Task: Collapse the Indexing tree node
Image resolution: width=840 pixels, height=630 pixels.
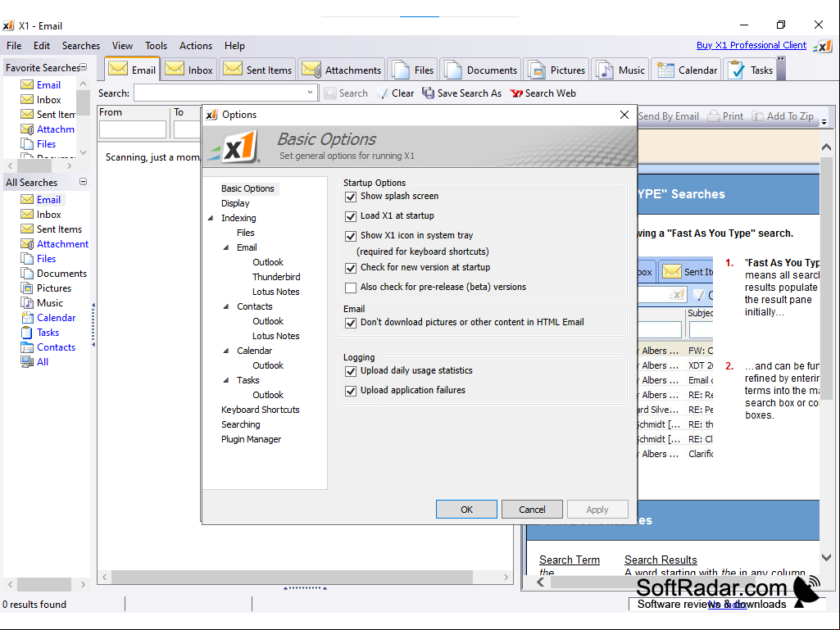Action: (211, 218)
